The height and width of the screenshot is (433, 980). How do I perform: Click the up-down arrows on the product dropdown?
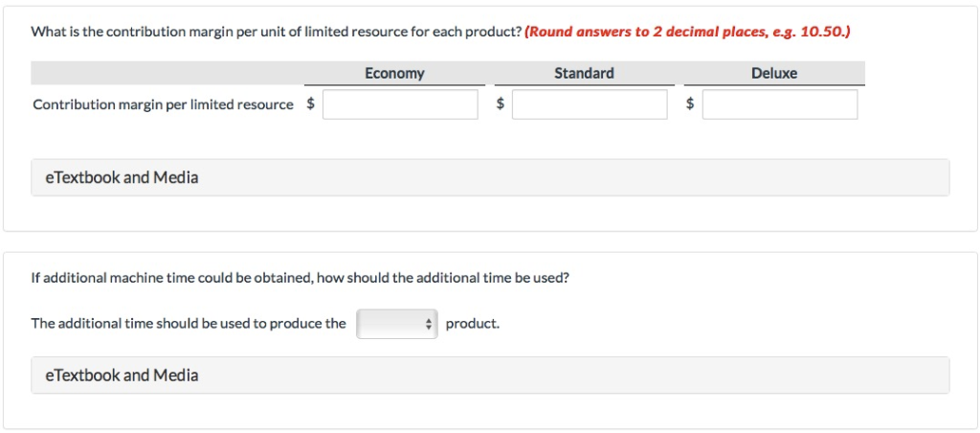tap(429, 324)
